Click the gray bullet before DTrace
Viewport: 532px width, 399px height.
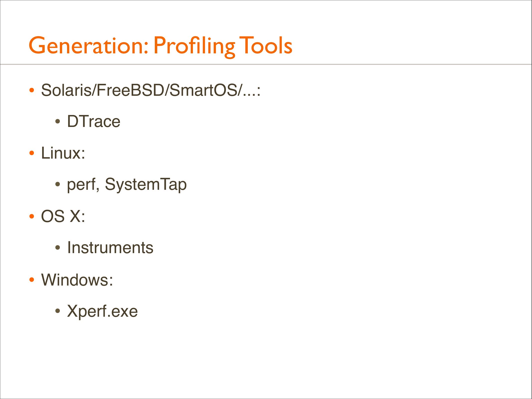pyautogui.click(x=58, y=122)
